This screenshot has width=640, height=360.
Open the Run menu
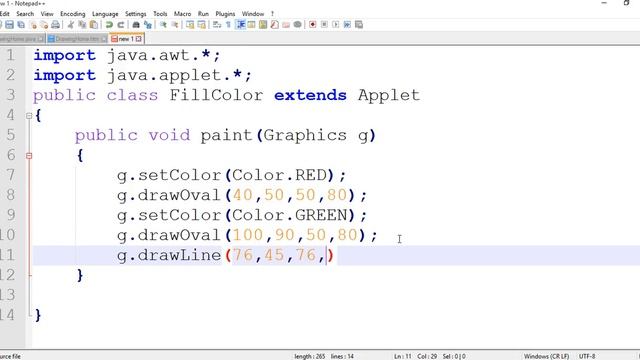pos(203,14)
